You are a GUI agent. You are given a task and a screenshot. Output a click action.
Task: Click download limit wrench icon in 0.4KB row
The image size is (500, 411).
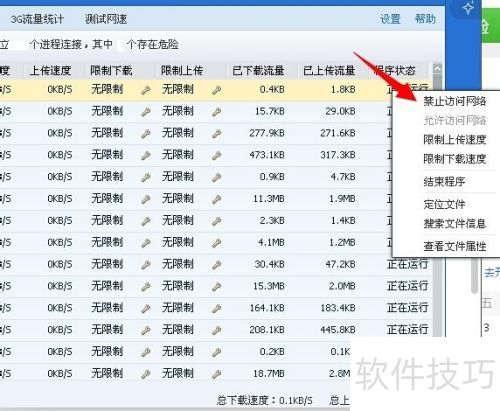(x=146, y=90)
